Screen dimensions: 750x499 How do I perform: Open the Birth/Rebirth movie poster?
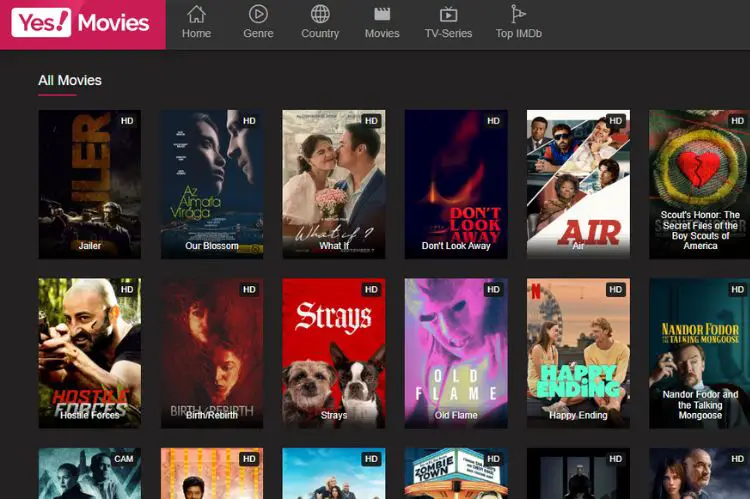212,353
